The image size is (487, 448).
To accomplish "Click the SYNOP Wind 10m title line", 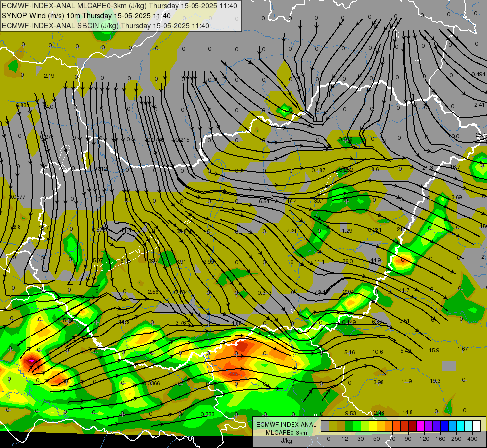I will click(86, 16).
